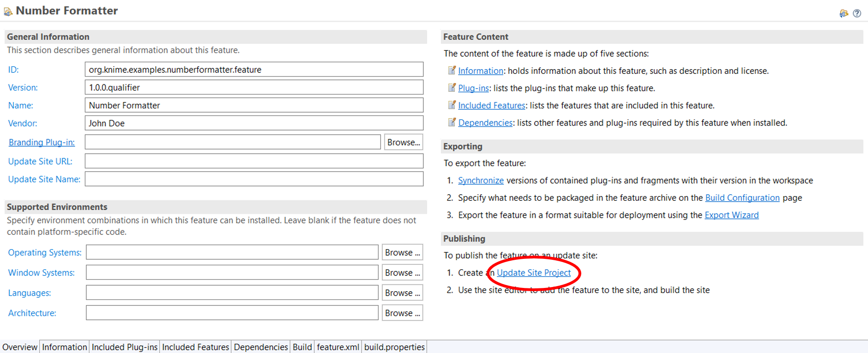Open the feature.xml source tab
This screenshot has width=868, height=353.
pyautogui.click(x=338, y=347)
